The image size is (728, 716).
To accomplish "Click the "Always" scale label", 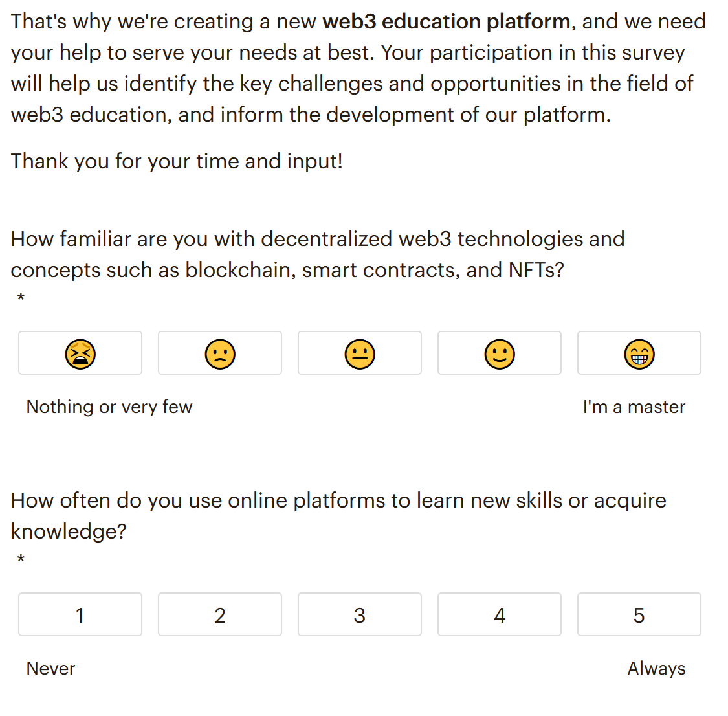I will pyautogui.click(x=657, y=669).
